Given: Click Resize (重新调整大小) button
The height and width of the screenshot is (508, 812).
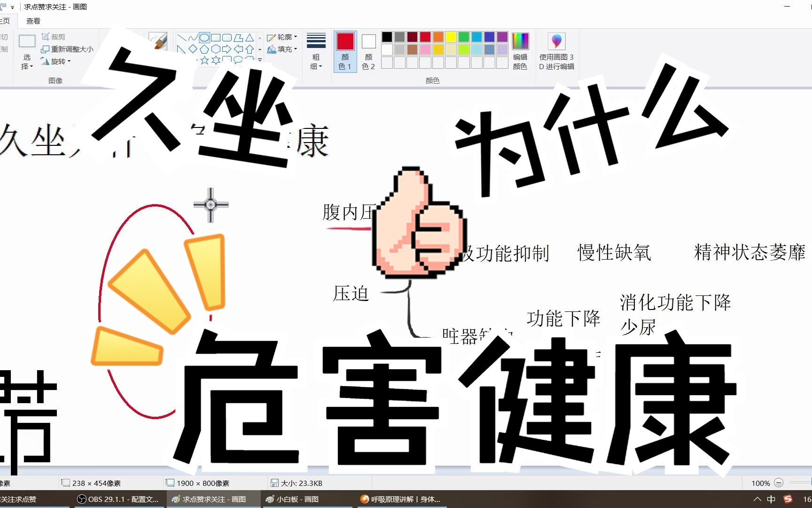Looking at the screenshot, I should tap(67, 49).
